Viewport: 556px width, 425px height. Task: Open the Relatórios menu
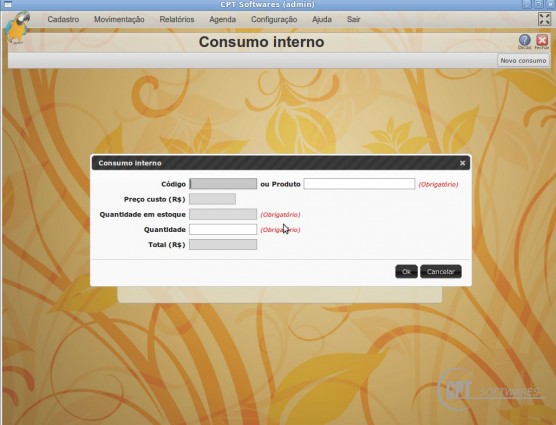pos(177,19)
